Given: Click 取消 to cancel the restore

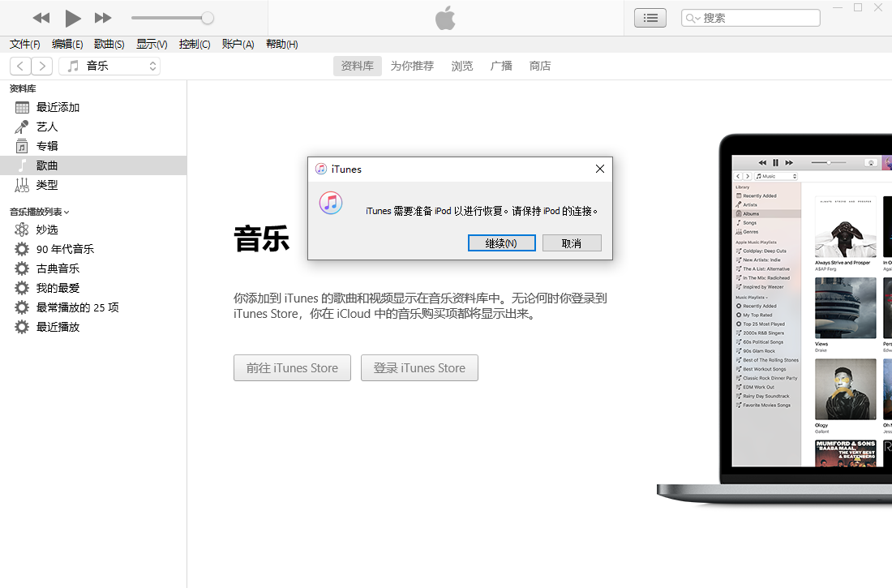Looking at the screenshot, I should pos(572,243).
